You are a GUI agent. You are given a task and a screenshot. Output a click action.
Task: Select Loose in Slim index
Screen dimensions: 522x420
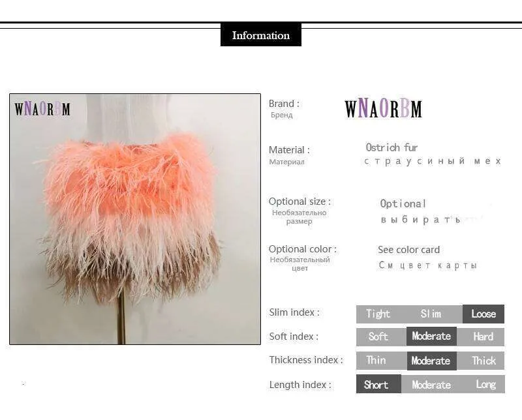coord(484,314)
